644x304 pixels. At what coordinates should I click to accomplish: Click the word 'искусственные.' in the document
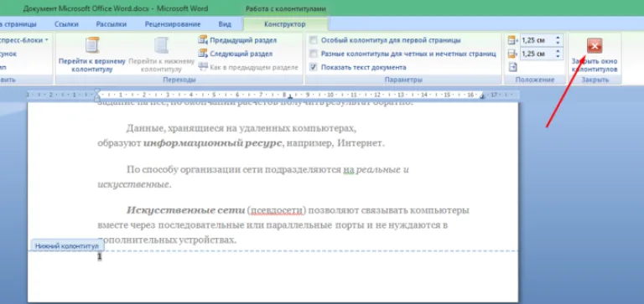pyautogui.click(x=134, y=184)
